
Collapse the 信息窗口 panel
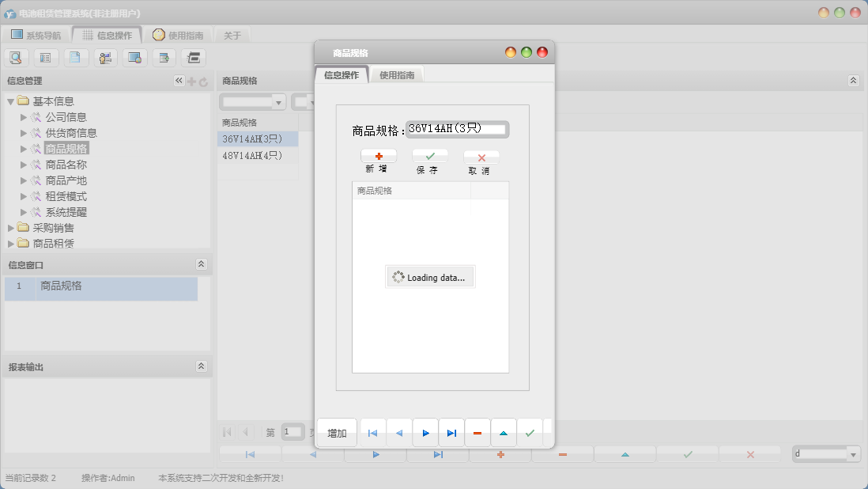[x=201, y=264]
